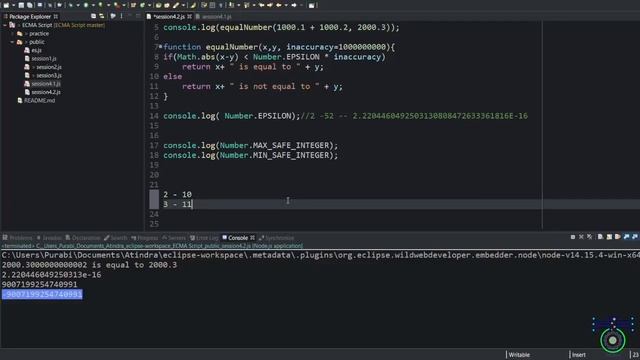640x360 pixels.
Task: Click the Back navigation arrow icon
Action: coord(279,5)
